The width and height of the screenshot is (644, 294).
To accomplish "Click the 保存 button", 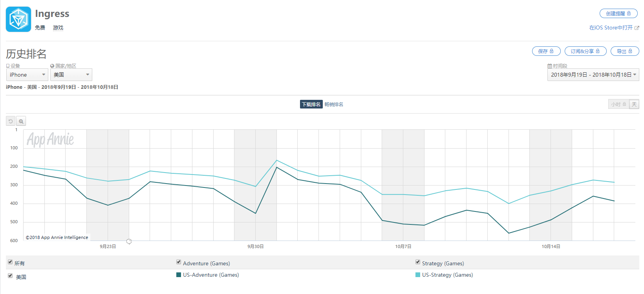I will click(x=546, y=51).
